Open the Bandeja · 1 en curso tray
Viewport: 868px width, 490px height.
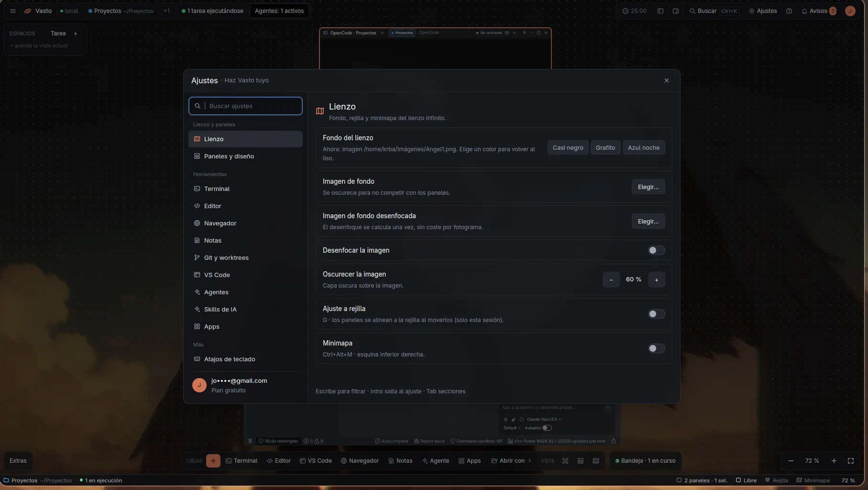[646, 461]
